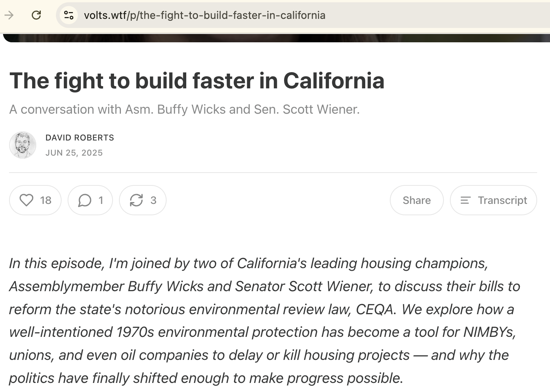Click the comment count of 1
This screenshot has width=550, height=392.
point(101,200)
